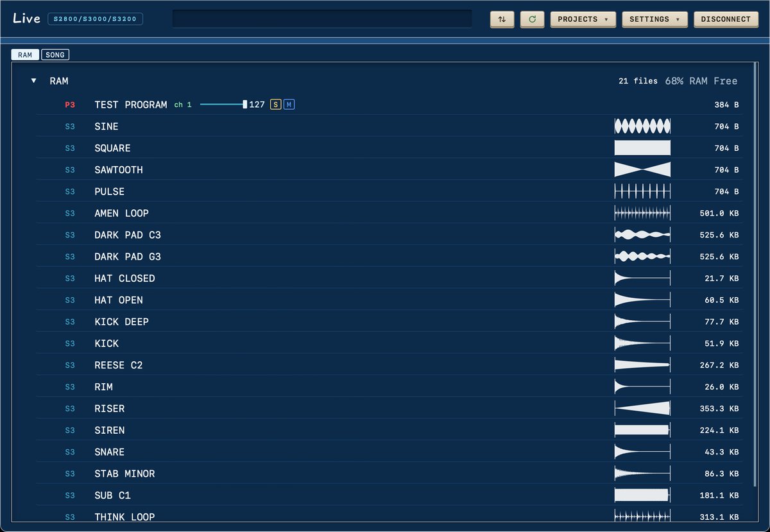Click the SINE waveform thumbnail
The image size is (770, 532).
pyautogui.click(x=642, y=126)
